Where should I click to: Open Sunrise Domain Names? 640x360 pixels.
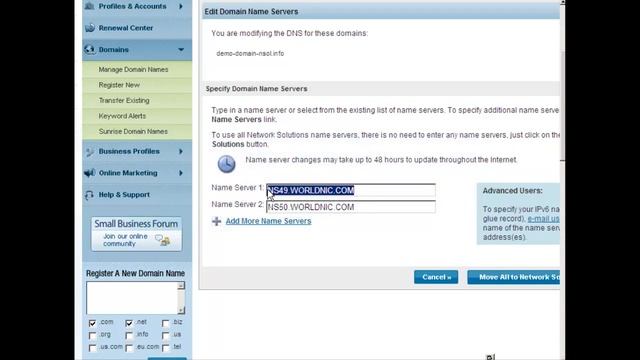click(x=133, y=131)
